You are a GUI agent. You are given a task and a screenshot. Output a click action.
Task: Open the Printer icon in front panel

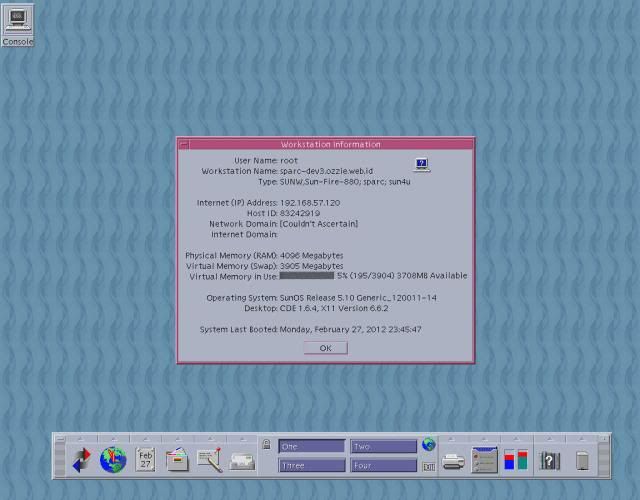point(453,462)
